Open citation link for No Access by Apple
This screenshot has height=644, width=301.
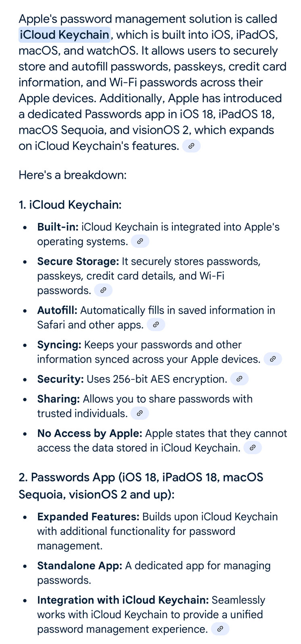click(x=253, y=448)
